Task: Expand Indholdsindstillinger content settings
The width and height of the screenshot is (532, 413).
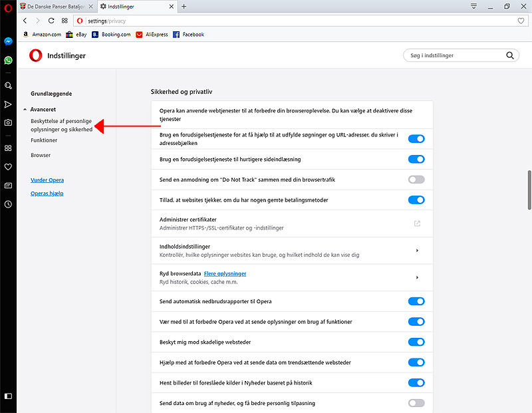Action: pyautogui.click(x=417, y=251)
